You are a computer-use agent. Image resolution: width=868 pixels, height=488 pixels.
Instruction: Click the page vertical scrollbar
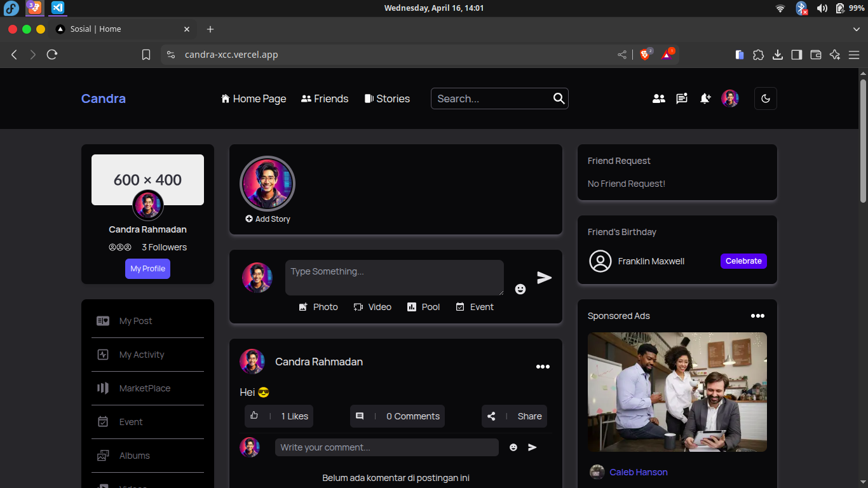pos(863,140)
